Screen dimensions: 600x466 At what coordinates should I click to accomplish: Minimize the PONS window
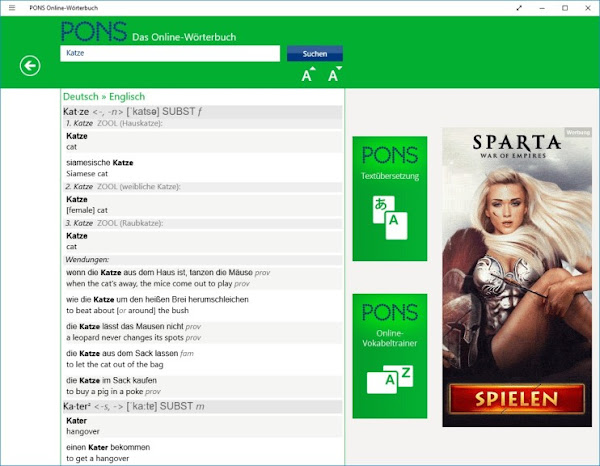542,8
